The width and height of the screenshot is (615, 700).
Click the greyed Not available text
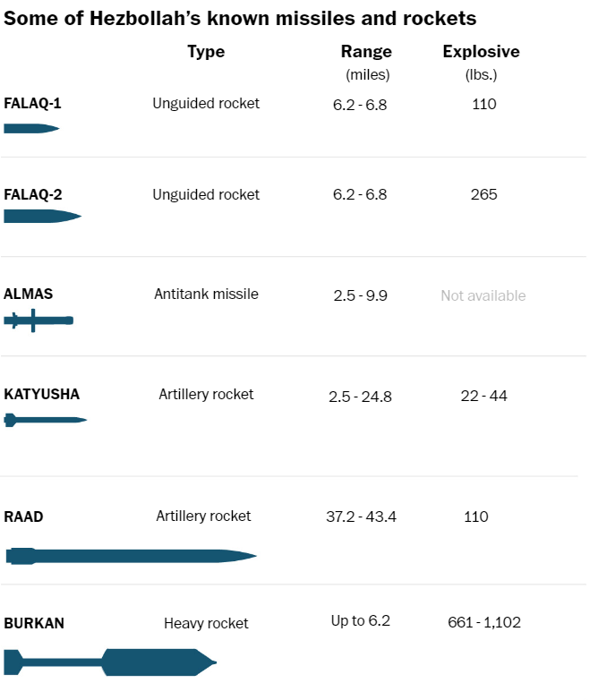coord(483,295)
